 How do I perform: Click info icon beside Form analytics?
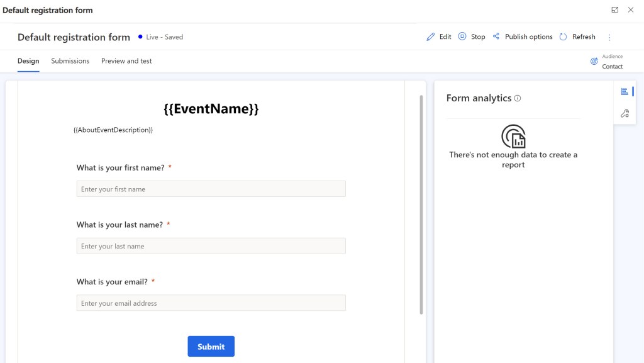(x=518, y=98)
